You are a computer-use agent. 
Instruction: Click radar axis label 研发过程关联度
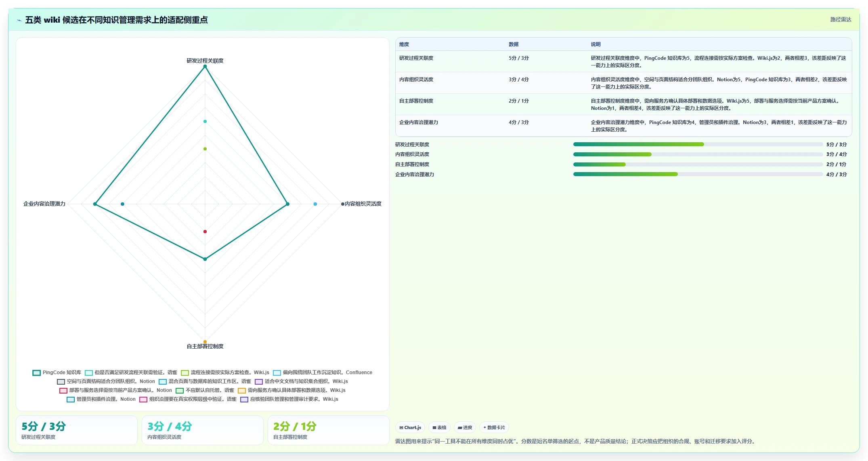click(x=205, y=61)
